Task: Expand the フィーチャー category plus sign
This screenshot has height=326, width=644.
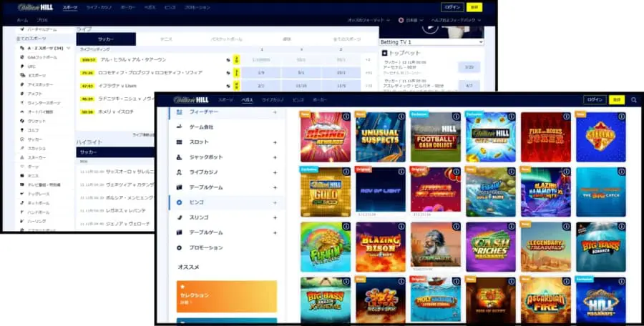Action: tap(275, 112)
